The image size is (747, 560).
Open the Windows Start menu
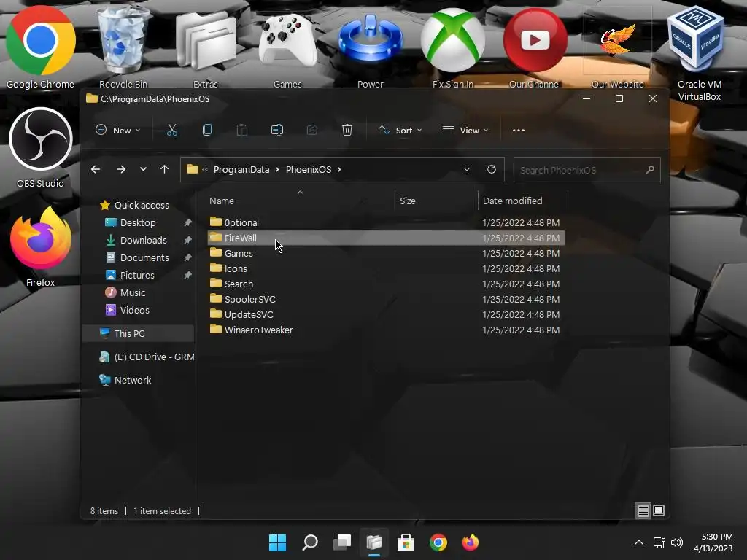[x=277, y=542]
